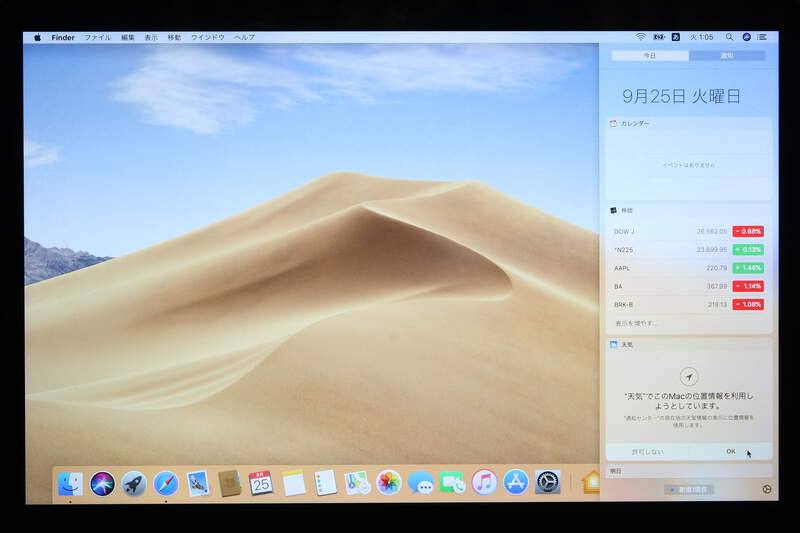Open the Finder menu
The image size is (800, 533).
coord(63,37)
